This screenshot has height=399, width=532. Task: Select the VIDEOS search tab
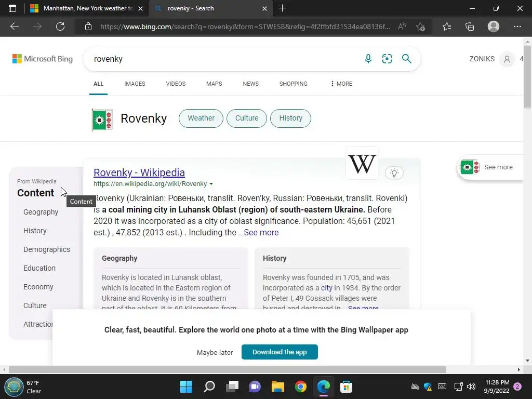[176, 84]
